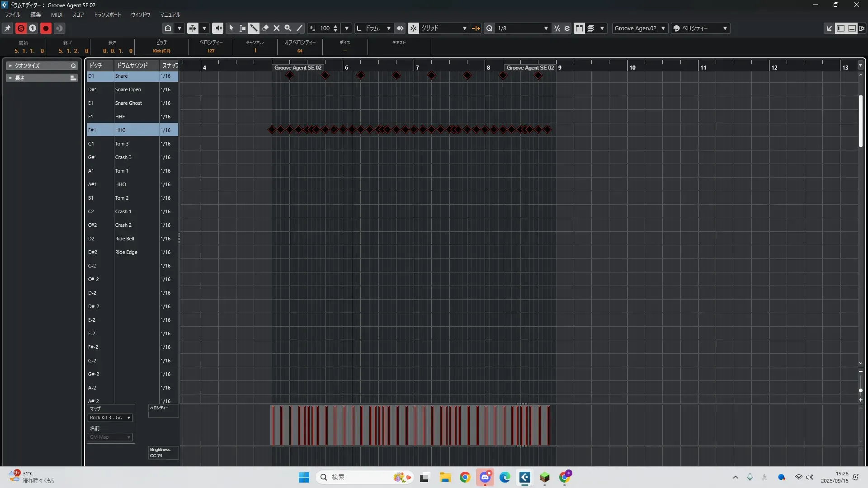Open Google Chrome from the taskbar
Screen dimensions: 868x488
[465, 477]
